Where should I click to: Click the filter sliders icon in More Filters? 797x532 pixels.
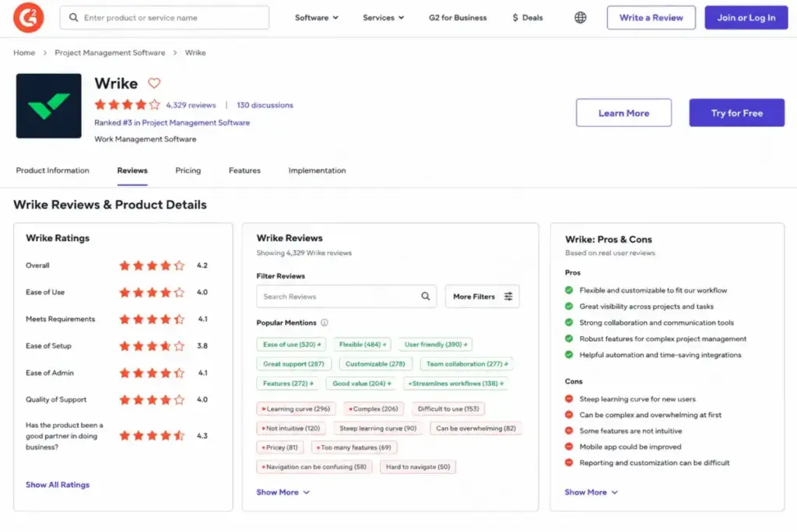(x=508, y=296)
